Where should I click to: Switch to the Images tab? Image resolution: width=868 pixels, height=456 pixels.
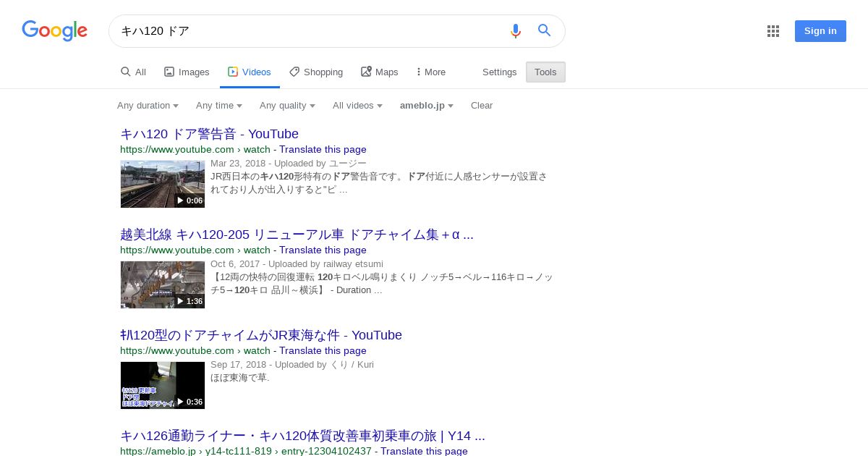[x=187, y=72]
